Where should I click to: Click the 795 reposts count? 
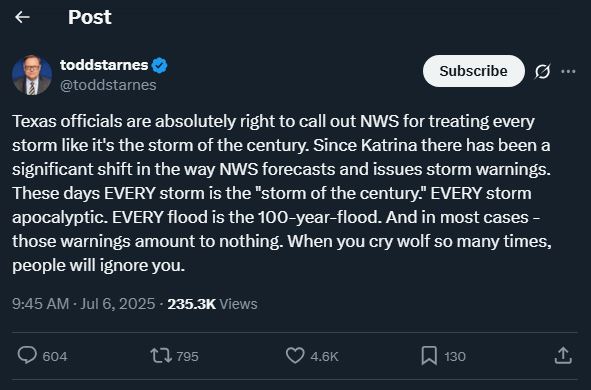tap(187, 356)
